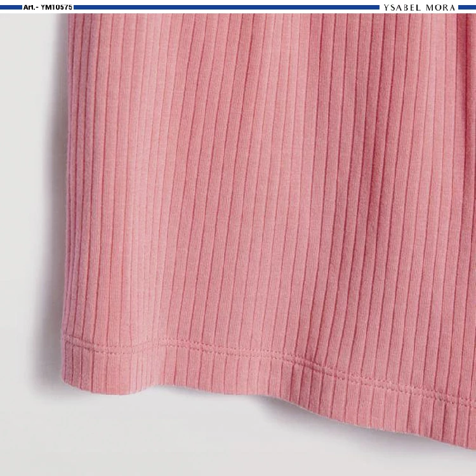Click the small blue bar right of YSABEL MORA
476x476 pixels.
click(x=466, y=8)
